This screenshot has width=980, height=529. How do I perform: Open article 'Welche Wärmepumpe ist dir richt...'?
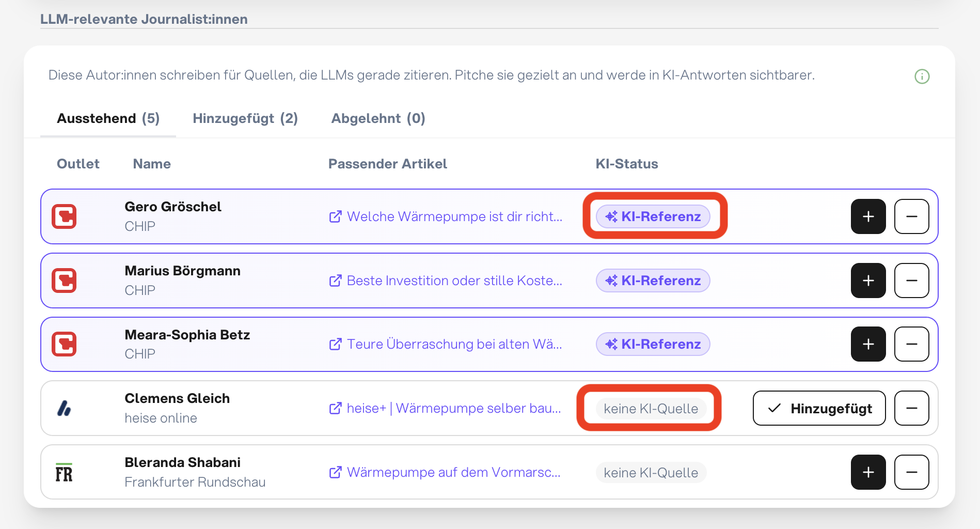pos(446,216)
